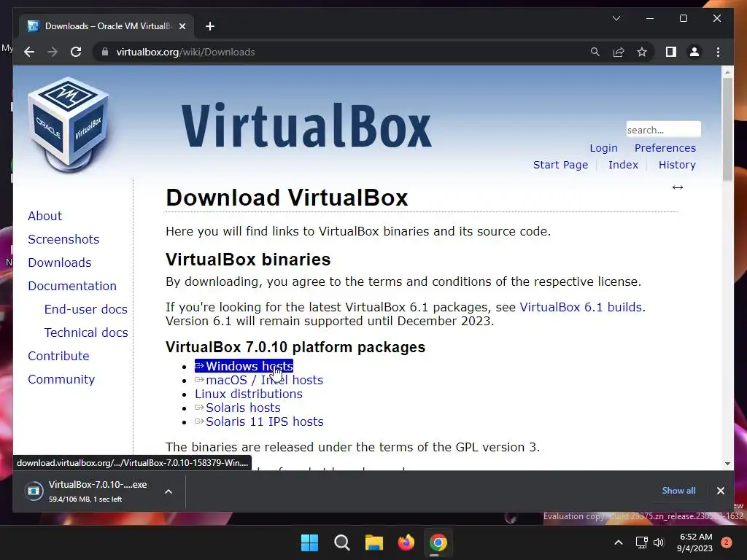This screenshot has width=747, height=560.
Task: Share this page using share icon
Action: click(619, 52)
